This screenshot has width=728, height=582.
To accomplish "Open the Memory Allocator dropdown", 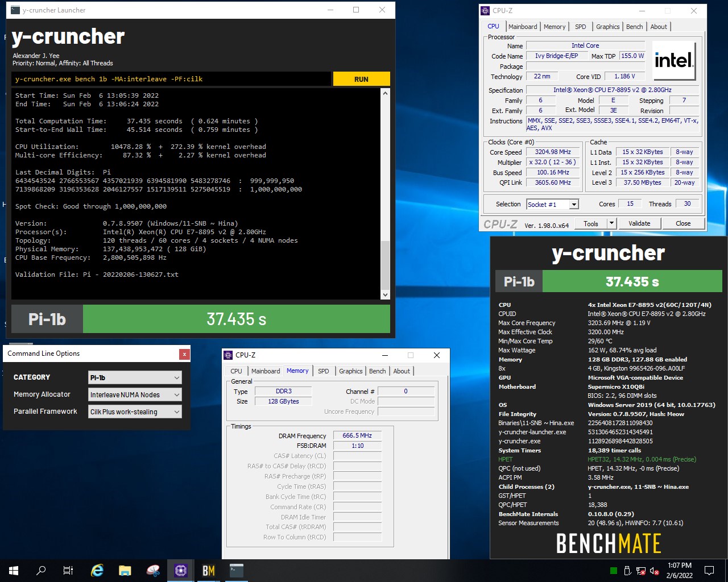I will pos(135,394).
